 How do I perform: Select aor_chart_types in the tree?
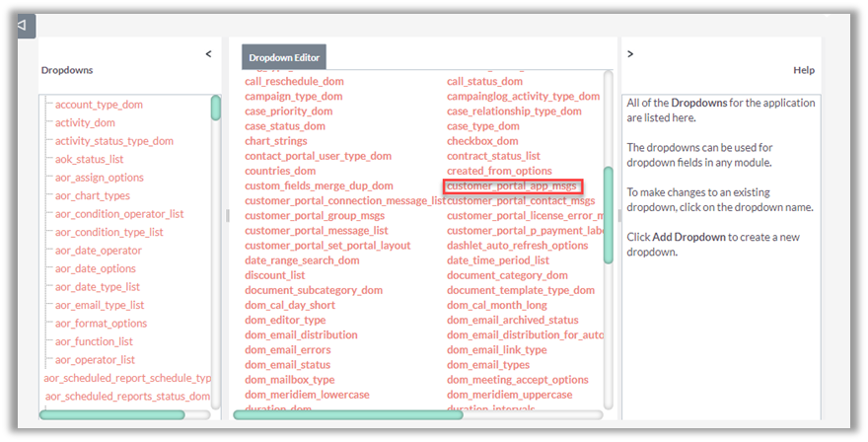(x=93, y=195)
